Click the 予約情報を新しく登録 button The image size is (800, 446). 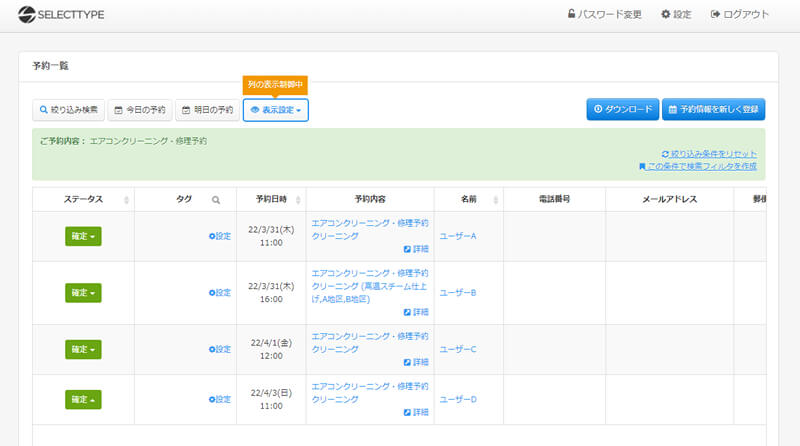pos(714,110)
